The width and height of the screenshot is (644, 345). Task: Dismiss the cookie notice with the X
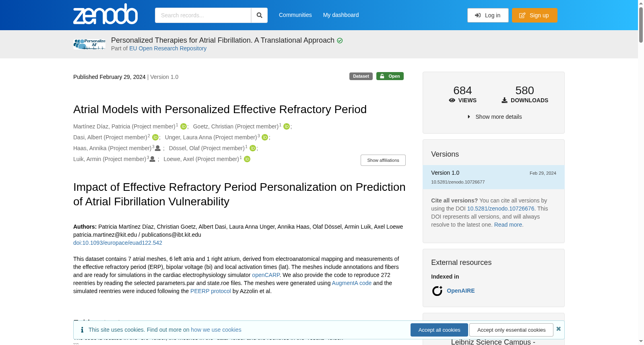pyautogui.click(x=558, y=329)
